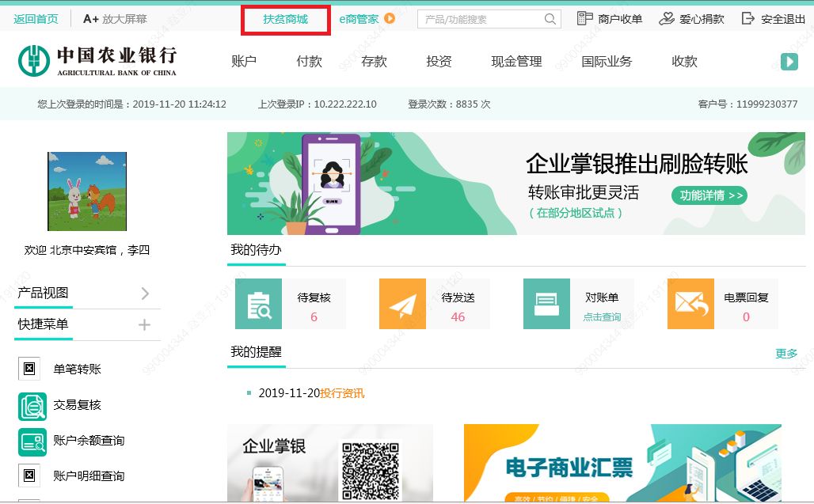
Task: Click the 电子商业汇票 promotional banner
Action: (x=622, y=463)
